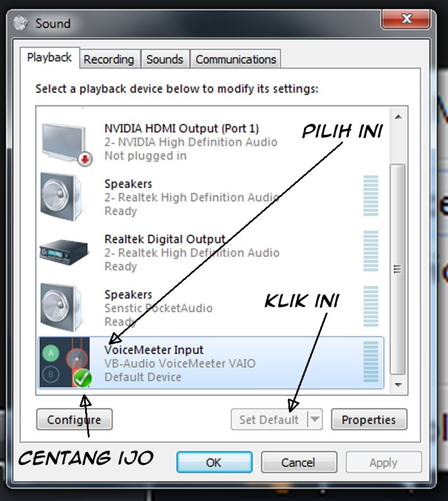Click the Configure button
The image size is (448, 501).
click(74, 419)
